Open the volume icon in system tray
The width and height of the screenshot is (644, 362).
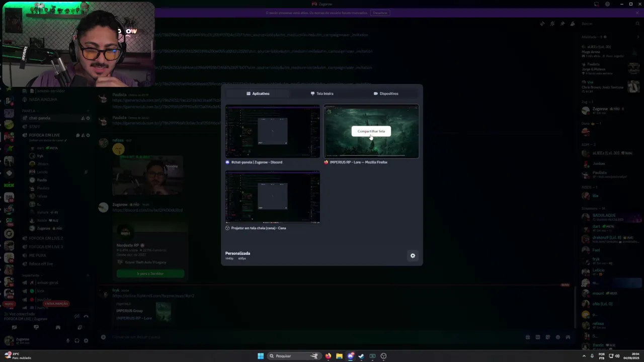[617, 356]
